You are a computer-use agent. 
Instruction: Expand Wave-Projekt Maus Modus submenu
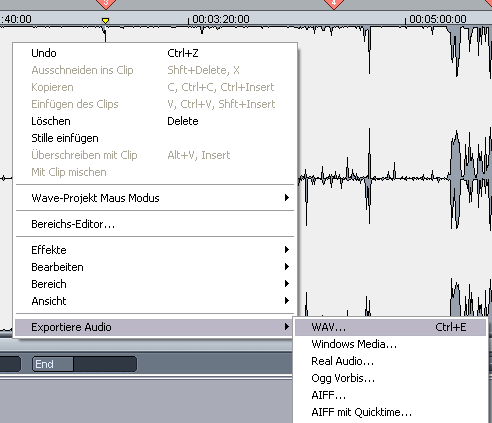coord(155,198)
